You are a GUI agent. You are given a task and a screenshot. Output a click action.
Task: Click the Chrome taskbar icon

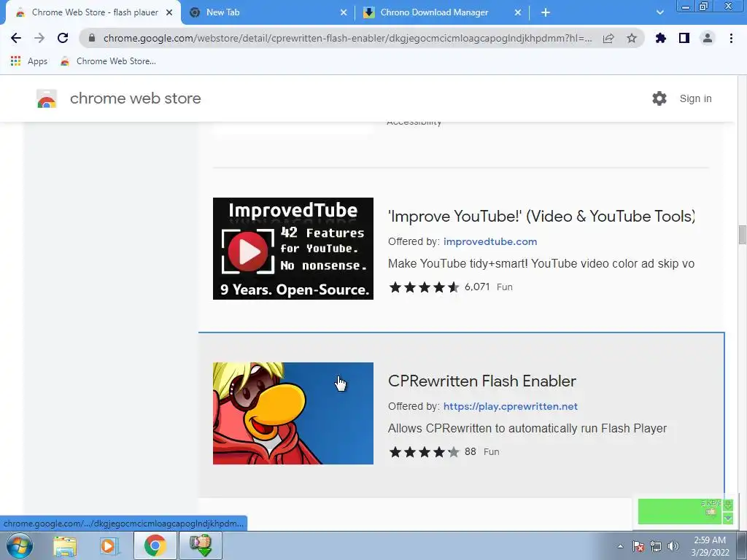pos(155,545)
